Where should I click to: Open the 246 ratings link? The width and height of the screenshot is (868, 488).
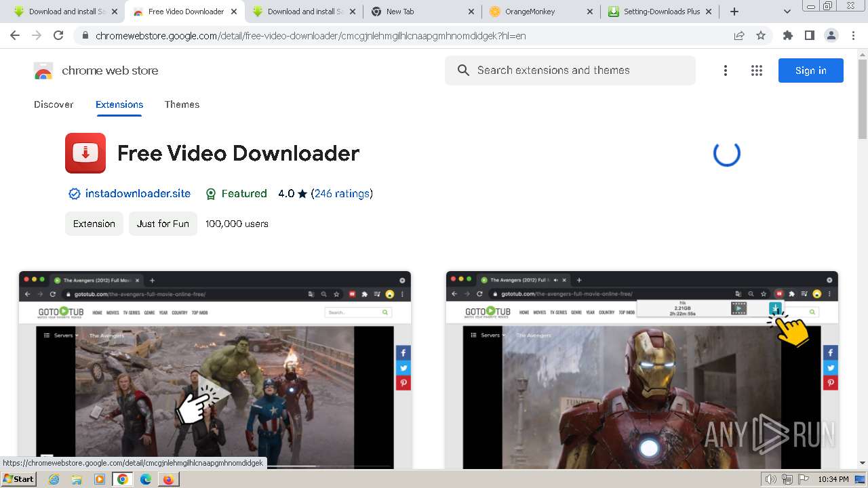point(342,194)
